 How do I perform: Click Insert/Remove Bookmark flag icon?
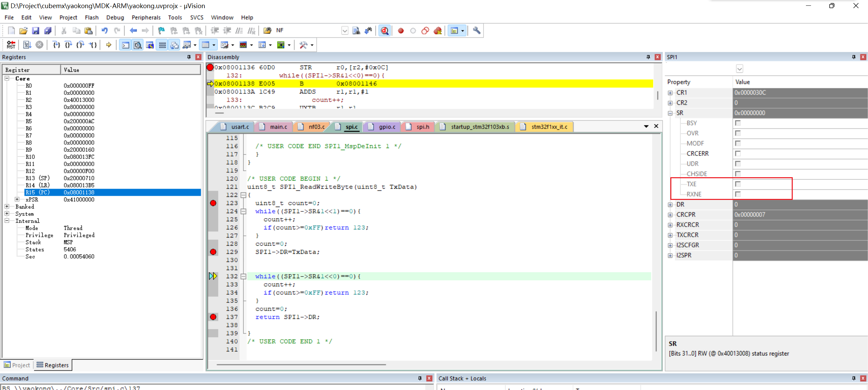pos(161,30)
